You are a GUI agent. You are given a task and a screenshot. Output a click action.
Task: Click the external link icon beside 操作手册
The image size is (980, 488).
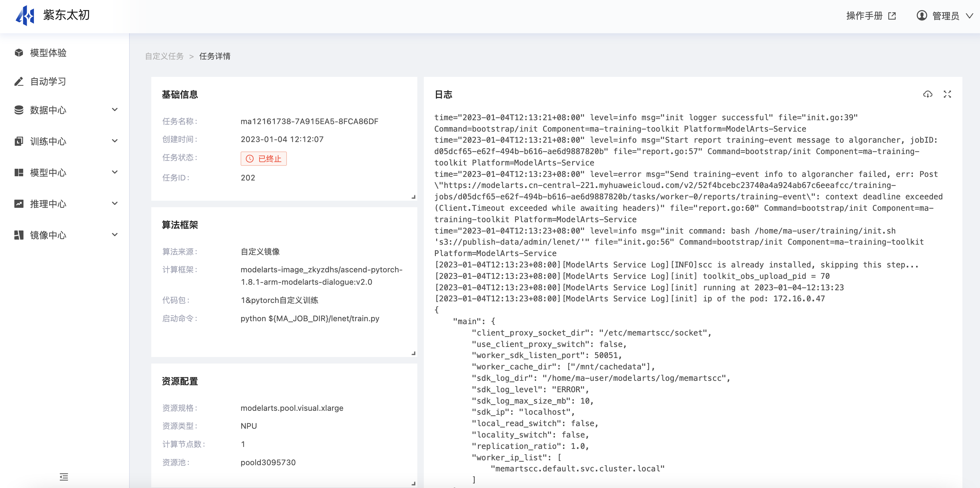coord(892,16)
